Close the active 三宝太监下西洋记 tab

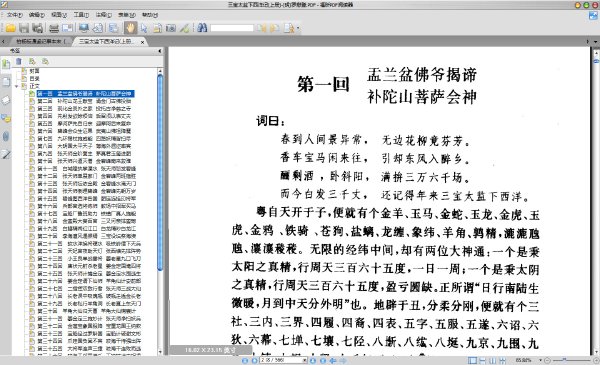pyautogui.click(x=142, y=42)
